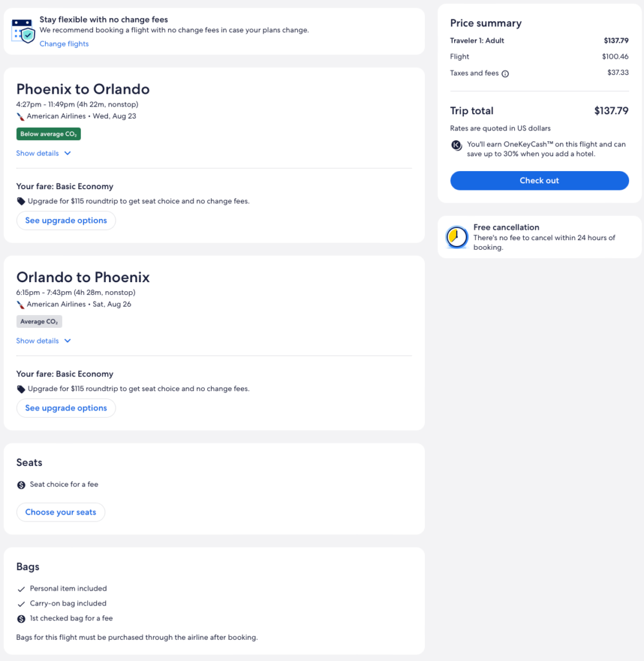The width and height of the screenshot is (644, 661).
Task: Click the upgrade tag icon under Phoenix to Orlando
Action: point(21,201)
